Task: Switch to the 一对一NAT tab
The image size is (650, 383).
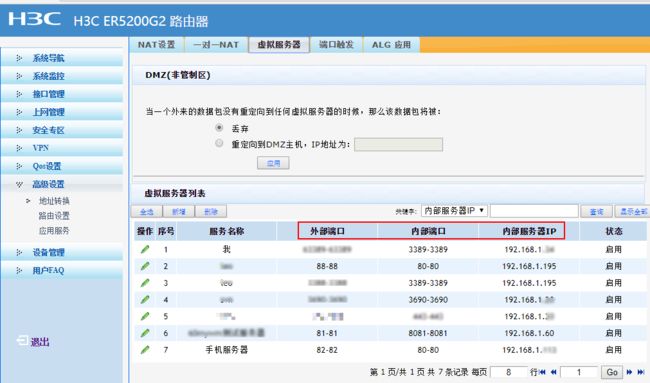Action: click(x=216, y=45)
